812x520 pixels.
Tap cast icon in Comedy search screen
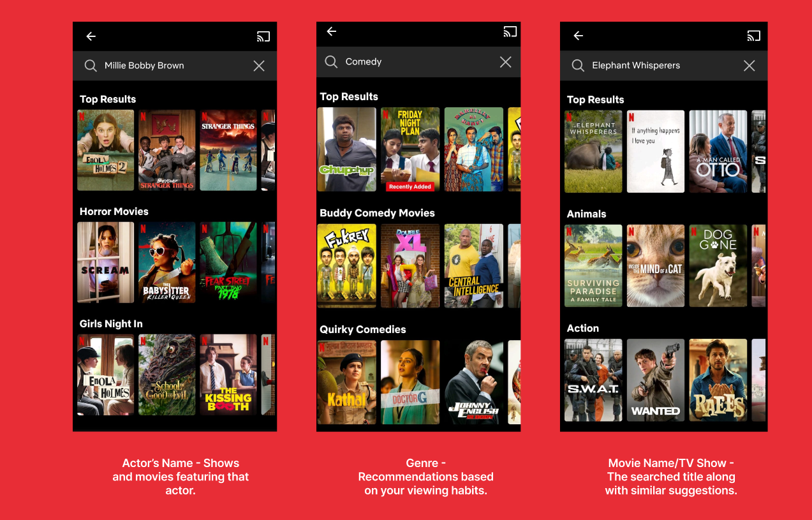tap(510, 31)
